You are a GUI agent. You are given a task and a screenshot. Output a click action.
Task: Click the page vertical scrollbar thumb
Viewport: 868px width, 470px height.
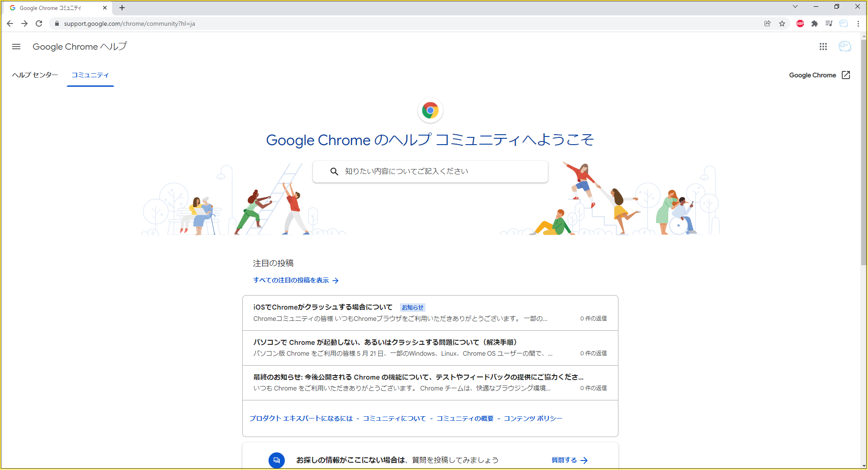[x=863, y=153]
